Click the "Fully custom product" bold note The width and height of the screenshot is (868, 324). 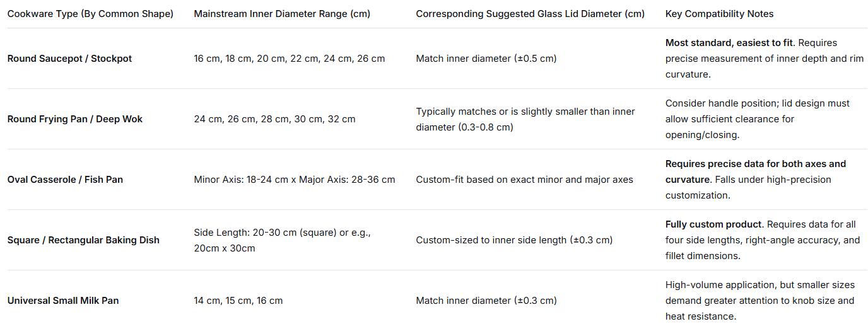point(714,224)
